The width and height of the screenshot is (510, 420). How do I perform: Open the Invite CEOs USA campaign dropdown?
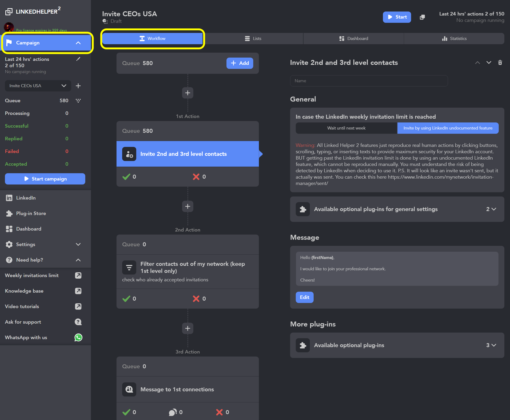(x=38, y=86)
